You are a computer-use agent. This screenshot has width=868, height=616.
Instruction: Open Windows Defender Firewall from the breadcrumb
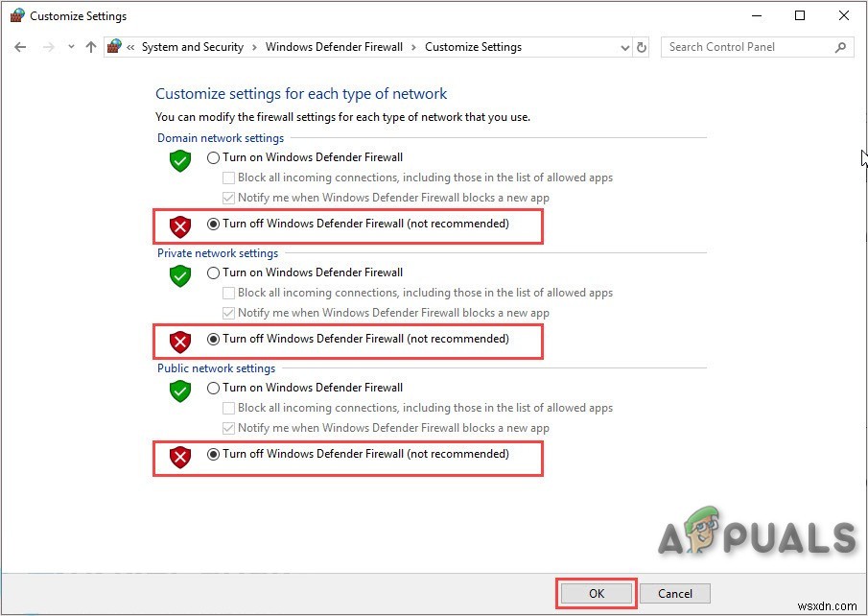pyautogui.click(x=334, y=46)
